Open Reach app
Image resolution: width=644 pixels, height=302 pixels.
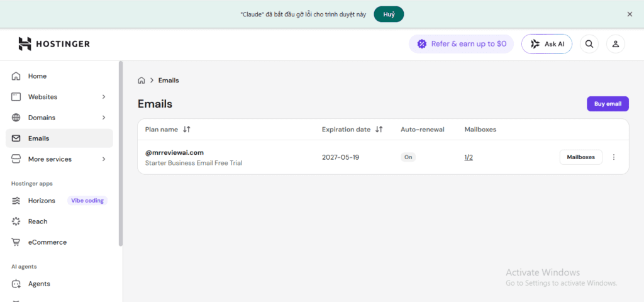(59, 221)
